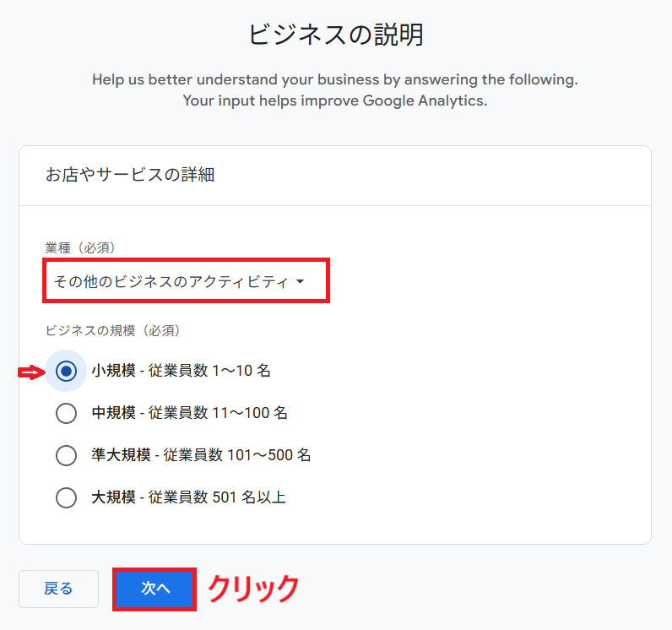Screen dimensions: 672x630
Task: Click the label text 従業員数 501 名以上
Action: 217,497
